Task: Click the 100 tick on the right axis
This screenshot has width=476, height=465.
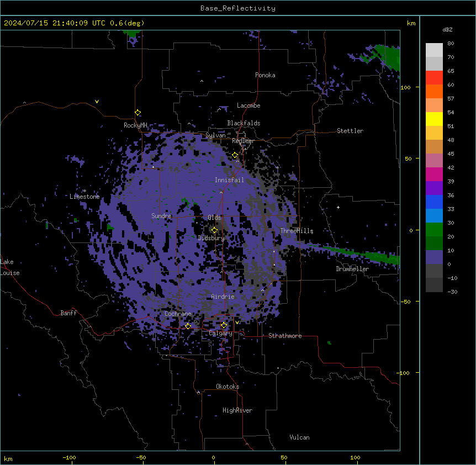Action: click(405, 87)
